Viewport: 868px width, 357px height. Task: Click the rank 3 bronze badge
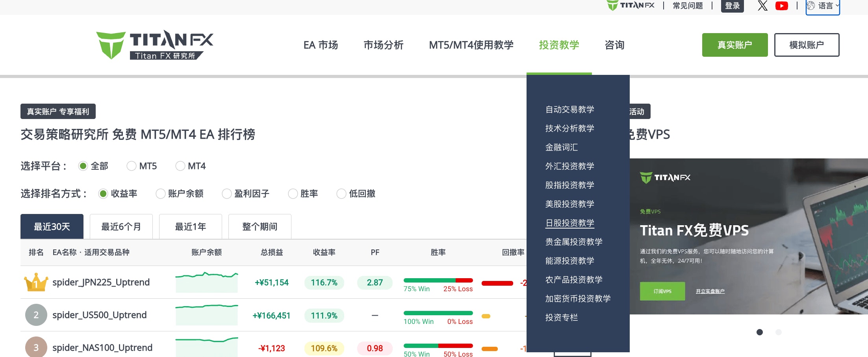(36, 348)
